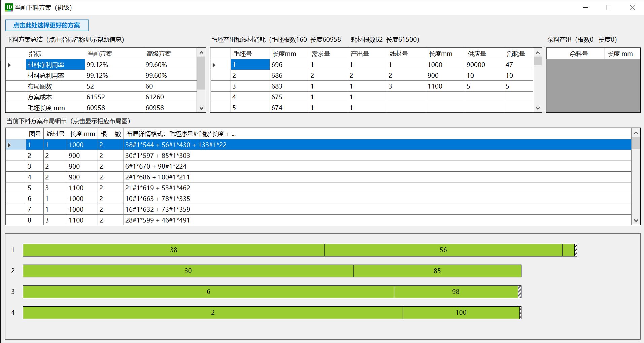Select the 99.60% advanced plan net utilization cell

(x=170, y=65)
